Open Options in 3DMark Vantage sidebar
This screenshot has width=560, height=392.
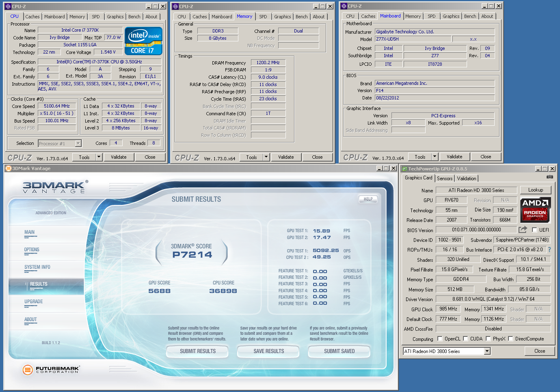coord(32,250)
